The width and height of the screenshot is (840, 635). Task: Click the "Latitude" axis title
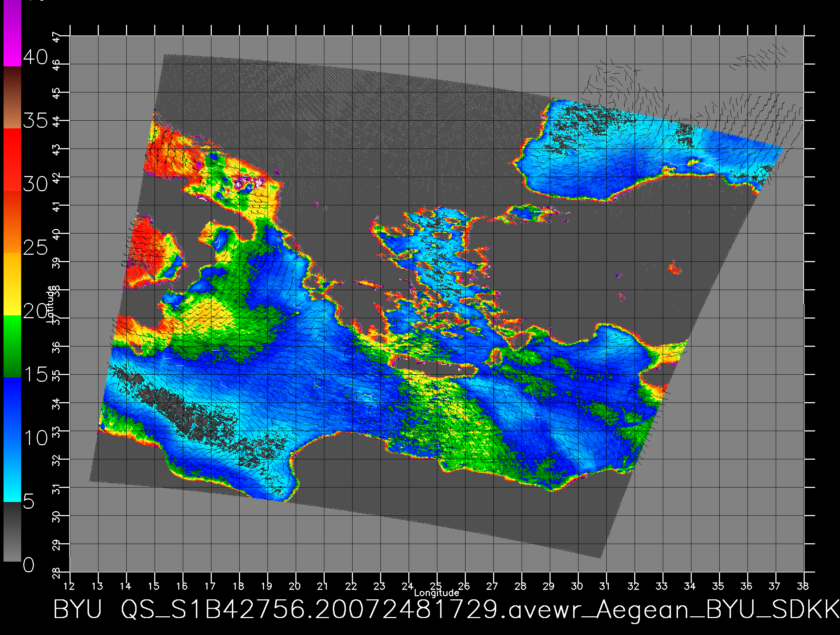50,305
